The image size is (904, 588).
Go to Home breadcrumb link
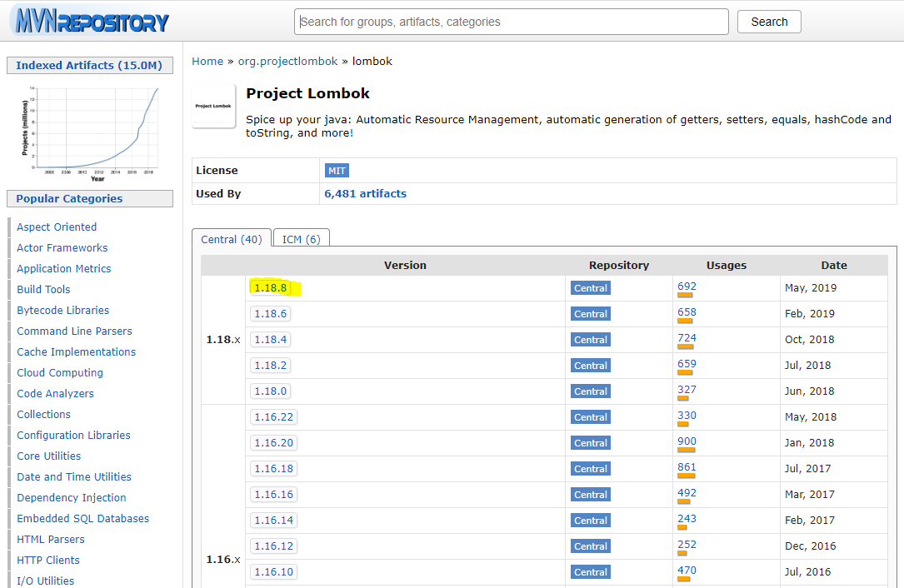(x=207, y=61)
